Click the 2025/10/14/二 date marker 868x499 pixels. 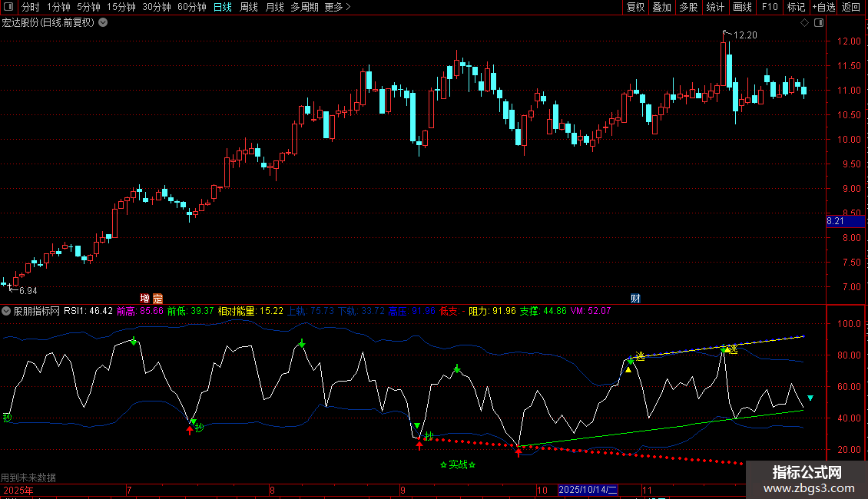click(x=588, y=490)
